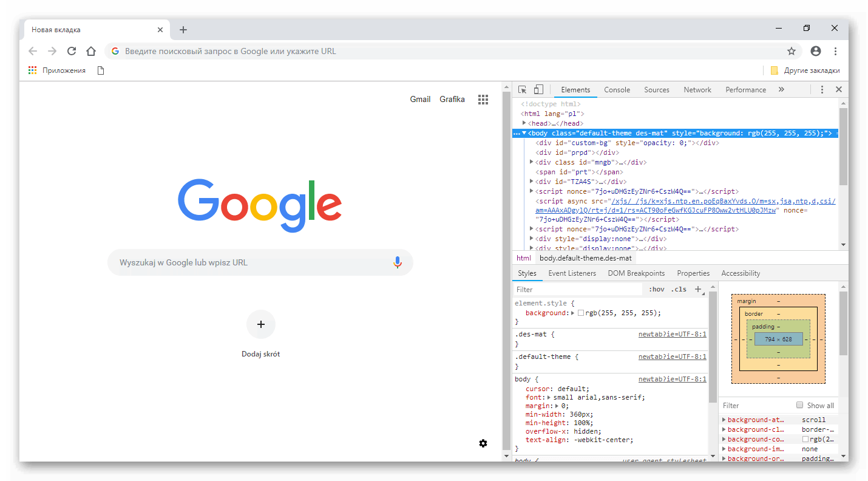The height and width of the screenshot is (481, 868).
Task: Expand the head element node
Action: tap(524, 123)
